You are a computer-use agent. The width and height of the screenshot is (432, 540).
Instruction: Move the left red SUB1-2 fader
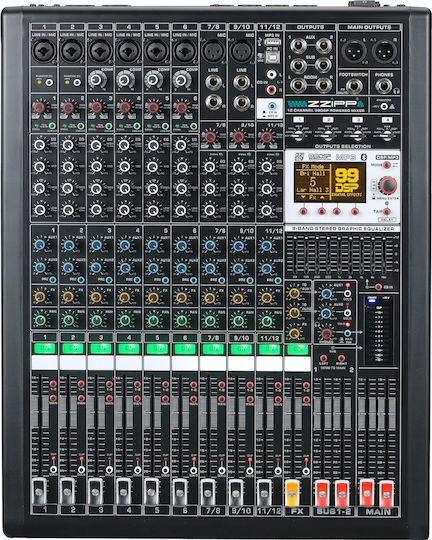(x=322, y=493)
